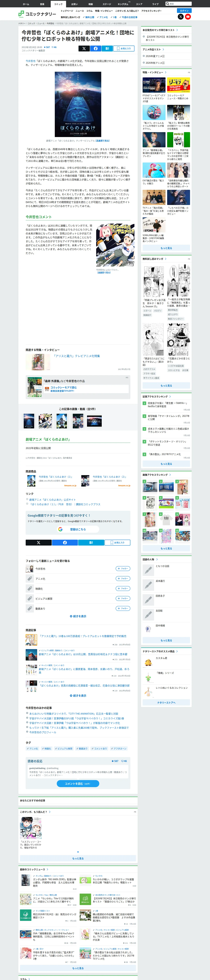The image size is (210, 980).
Task: Open Natalie's X account icon in header
Action: tap(181, 17)
